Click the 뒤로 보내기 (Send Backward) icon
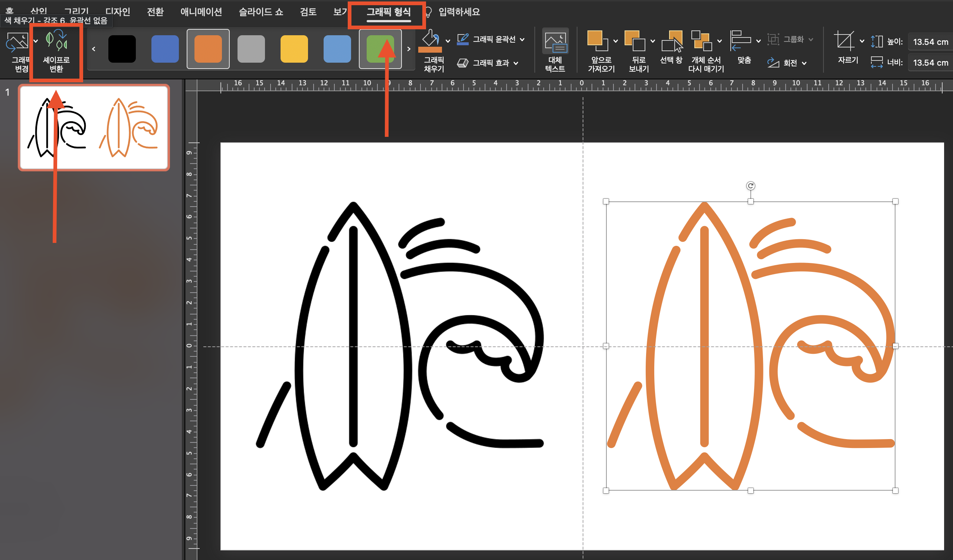Viewport: 953px width, 560px height. point(635,41)
